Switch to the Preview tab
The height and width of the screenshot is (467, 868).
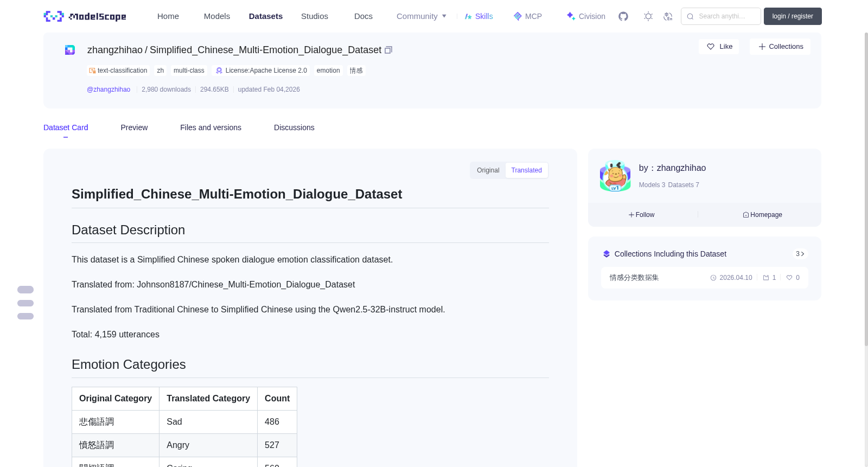coord(134,127)
